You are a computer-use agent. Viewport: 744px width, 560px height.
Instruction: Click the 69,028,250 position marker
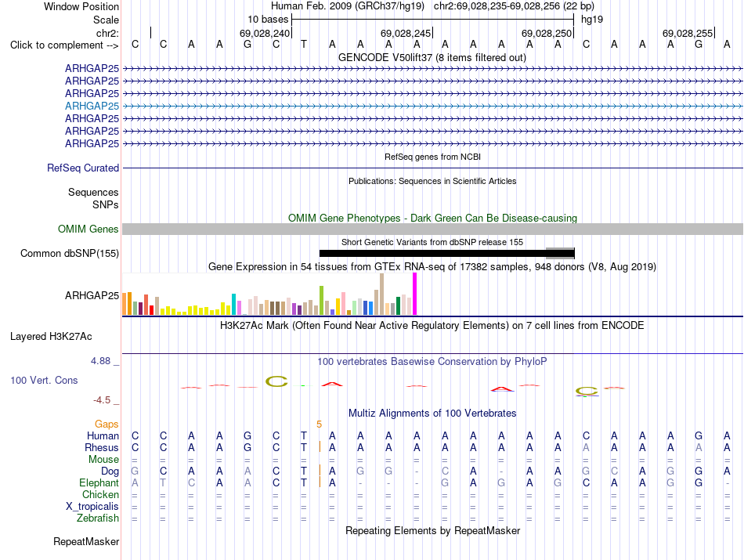tap(547, 33)
